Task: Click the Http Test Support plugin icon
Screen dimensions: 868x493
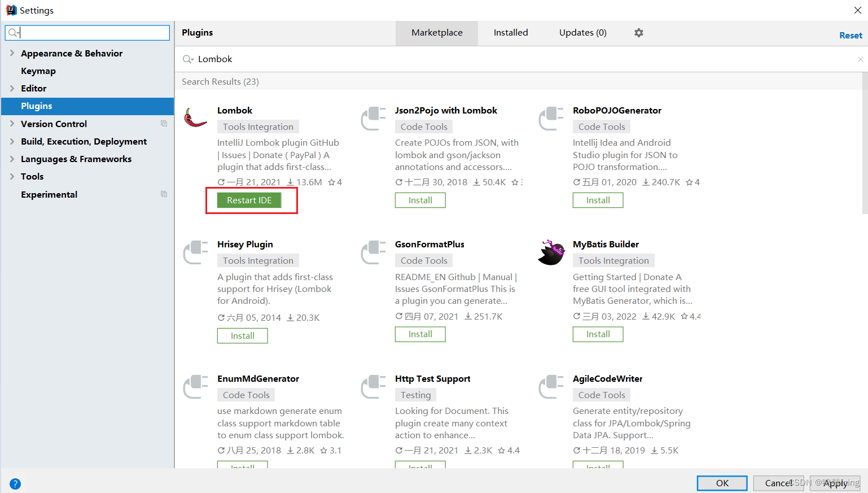Action: (373, 386)
